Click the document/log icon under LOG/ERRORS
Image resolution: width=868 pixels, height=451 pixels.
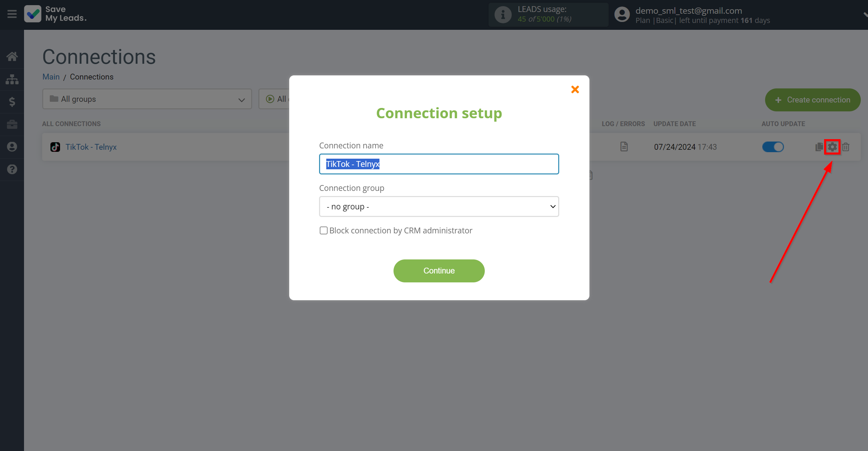[x=624, y=147]
